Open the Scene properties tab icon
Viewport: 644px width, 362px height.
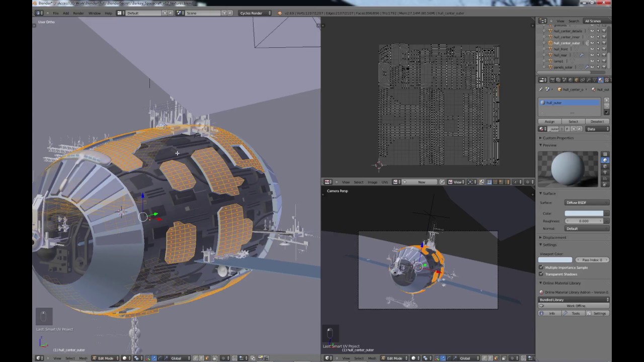(x=564, y=79)
